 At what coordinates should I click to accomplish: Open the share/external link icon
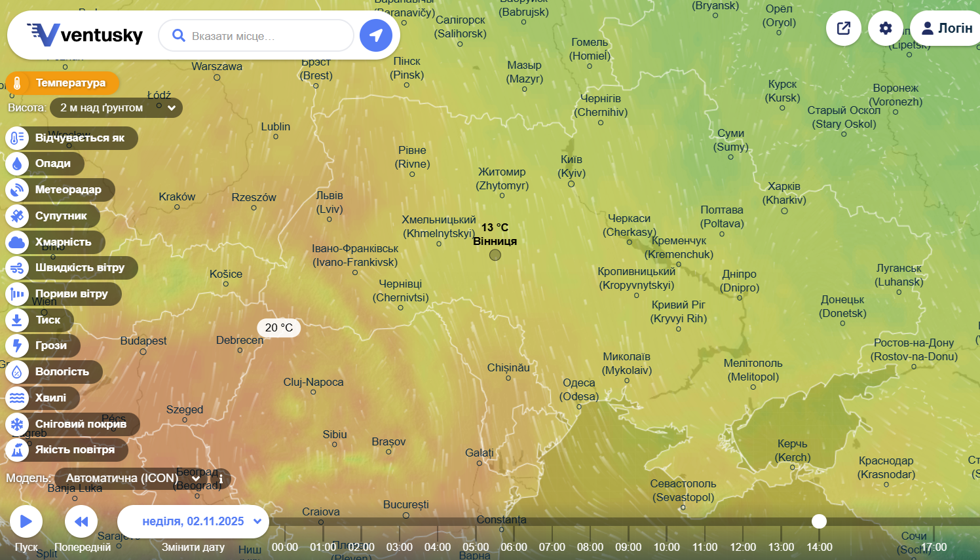coord(844,28)
